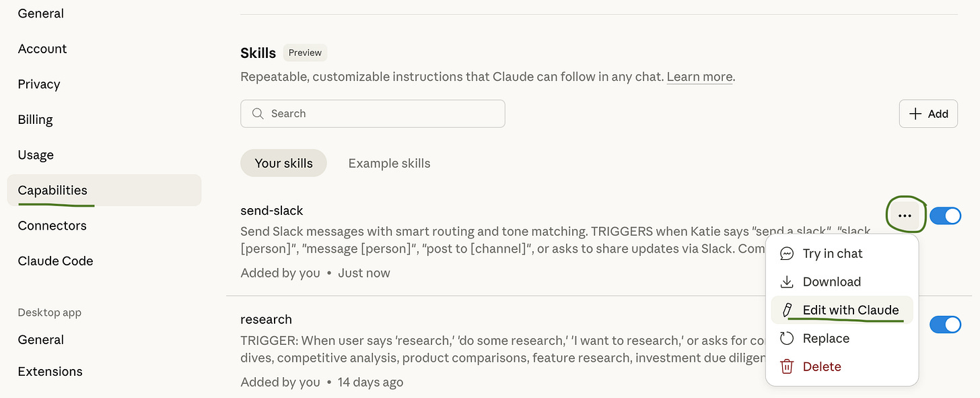Click the circular arrow Replace icon
Image resolution: width=980 pixels, height=398 pixels.
[x=786, y=339]
